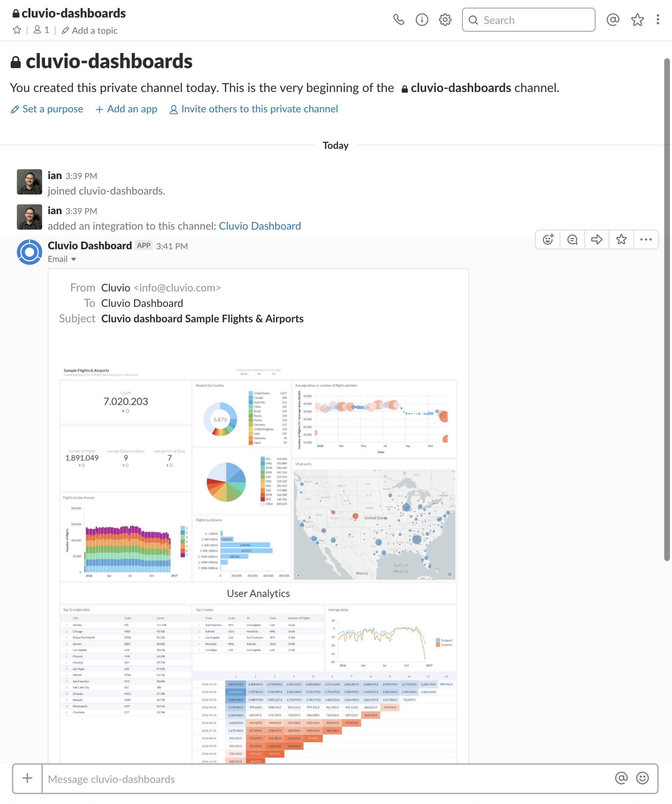View the member count in header
Viewport: 672px width, 804px height.
pyautogui.click(x=41, y=30)
